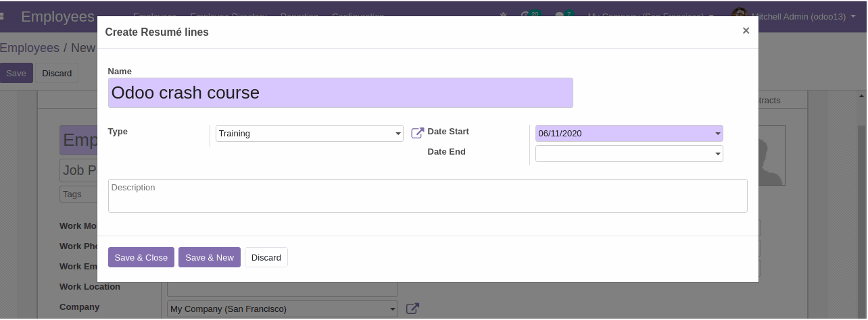Screen dimensions: 868x320
Task: Go to Employees breadcrumb link
Action: click(30, 48)
